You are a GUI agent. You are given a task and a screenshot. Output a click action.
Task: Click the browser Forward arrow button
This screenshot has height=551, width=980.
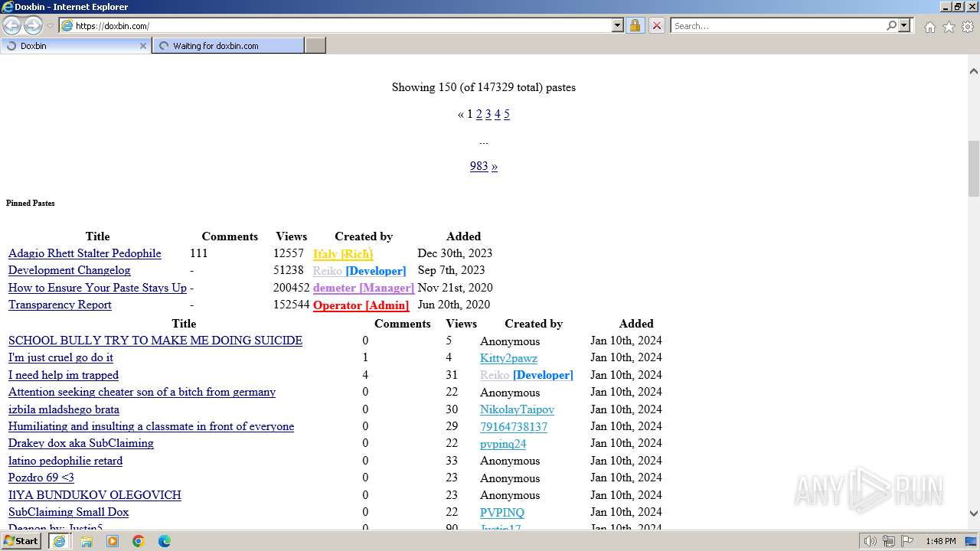coord(33,25)
